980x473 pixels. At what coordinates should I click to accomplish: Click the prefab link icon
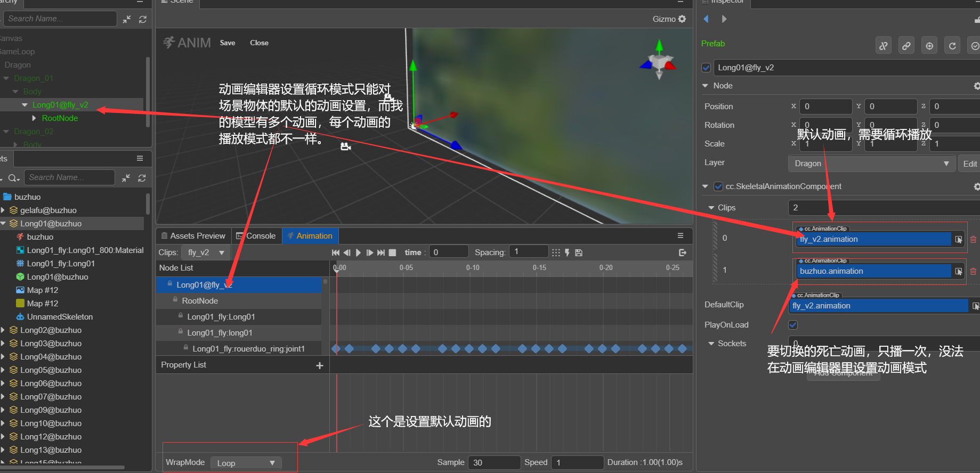(906, 46)
